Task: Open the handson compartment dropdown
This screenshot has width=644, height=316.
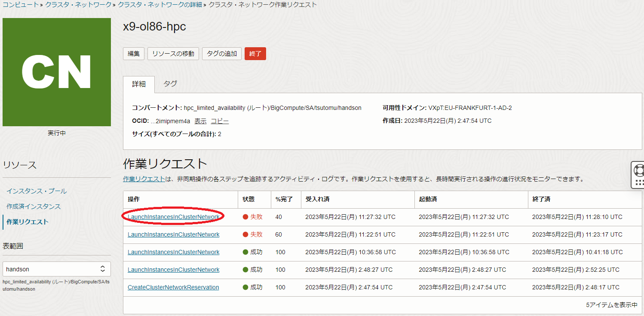Action: [x=56, y=269]
